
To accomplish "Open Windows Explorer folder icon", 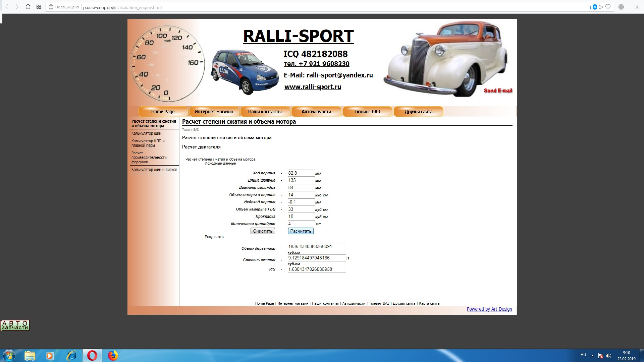I will (x=30, y=355).
